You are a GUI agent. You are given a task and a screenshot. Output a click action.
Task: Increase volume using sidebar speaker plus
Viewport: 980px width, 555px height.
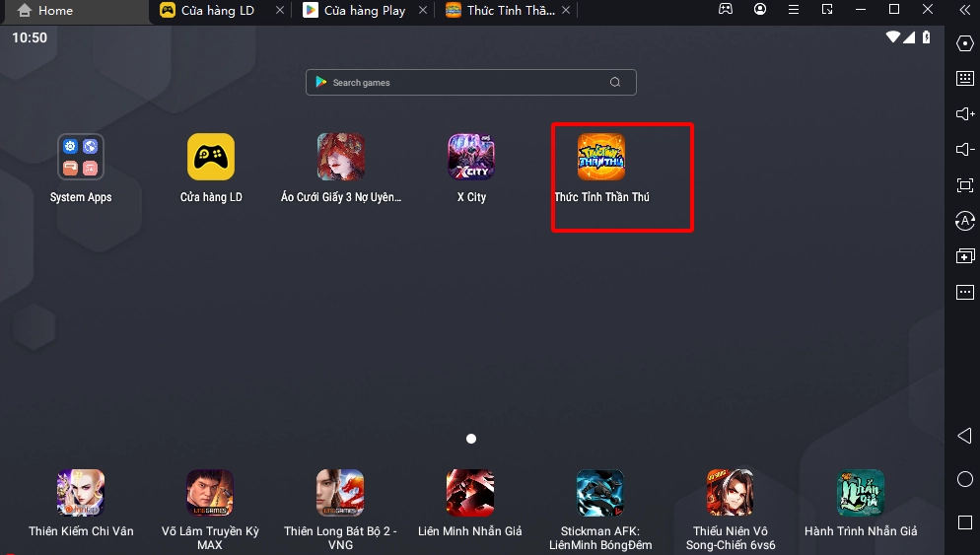click(x=965, y=113)
